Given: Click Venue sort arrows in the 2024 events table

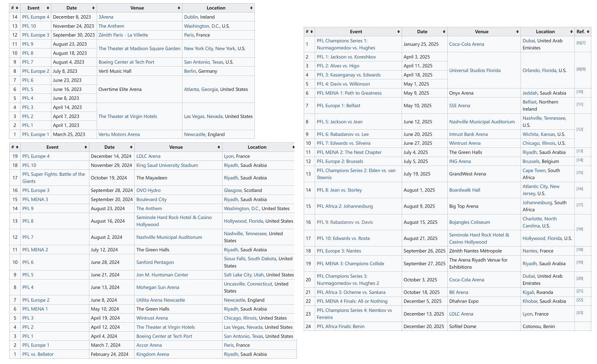Looking at the screenshot, I should pos(219,147).
